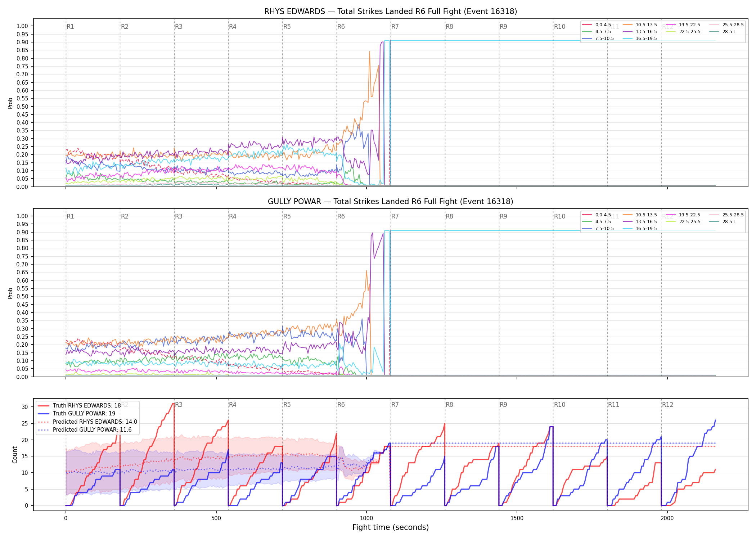
Task: Click the 0.0-4.5 legend entry in top chart
Action: 597,25
